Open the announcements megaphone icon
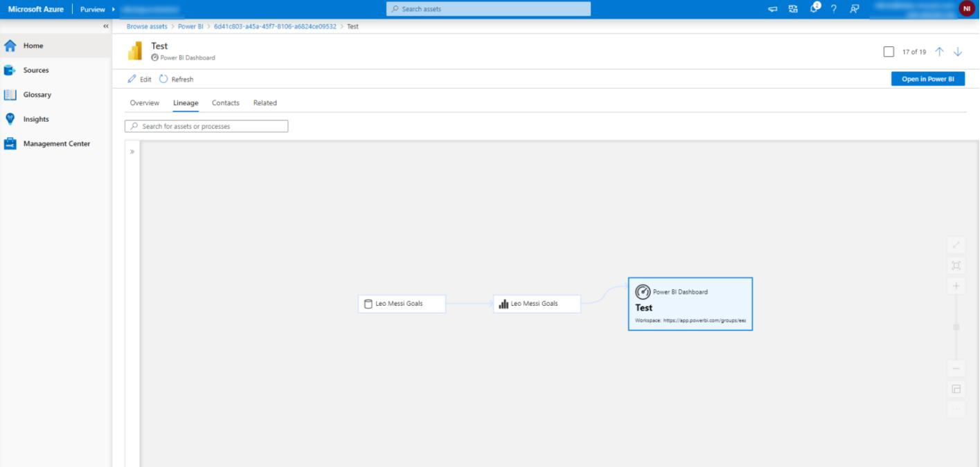This screenshot has width=980, height=467. pyautogui.click(x=773, y=9)
